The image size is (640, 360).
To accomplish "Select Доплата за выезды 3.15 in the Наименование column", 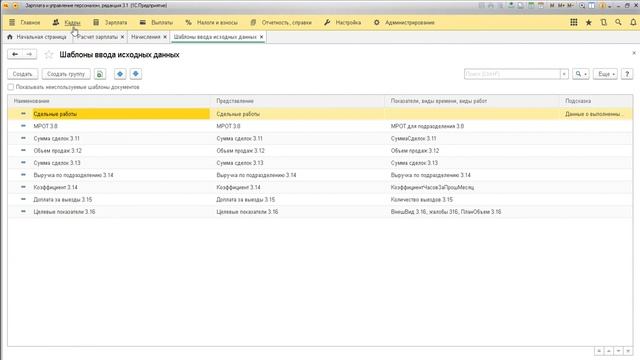I will point(63,200).
